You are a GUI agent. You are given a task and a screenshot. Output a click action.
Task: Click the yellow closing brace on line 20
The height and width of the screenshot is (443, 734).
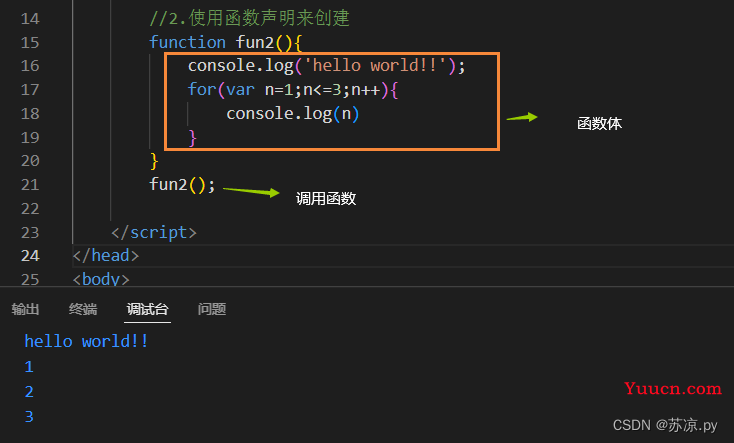(154, 161)
